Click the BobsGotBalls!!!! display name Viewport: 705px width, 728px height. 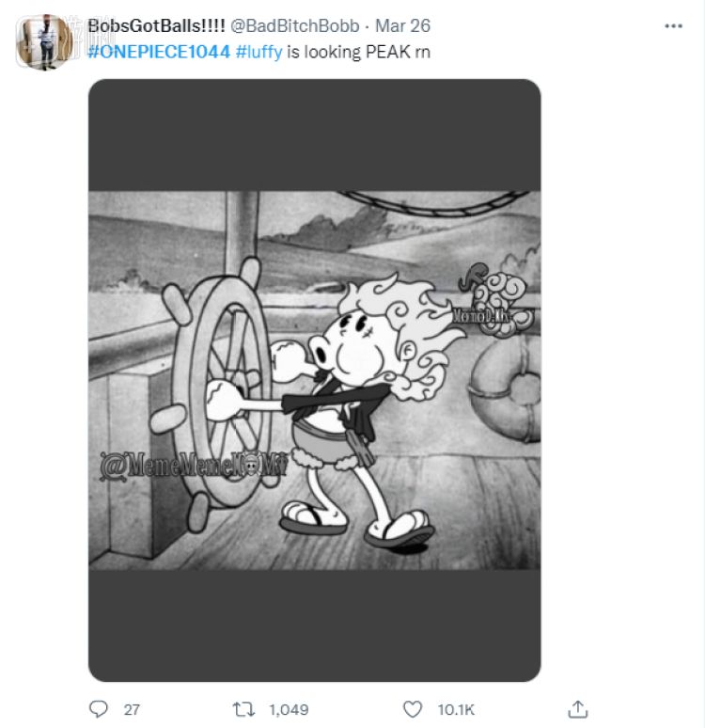click(x=156, y=26)
